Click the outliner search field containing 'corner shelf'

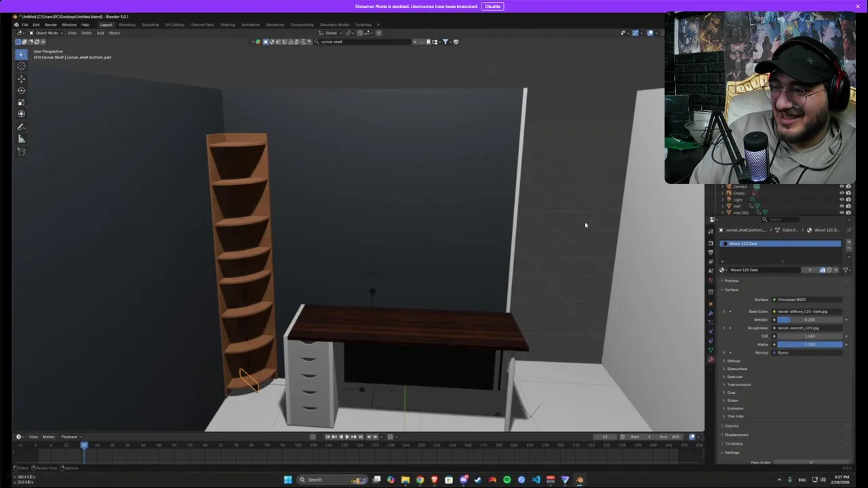[363, 41]
